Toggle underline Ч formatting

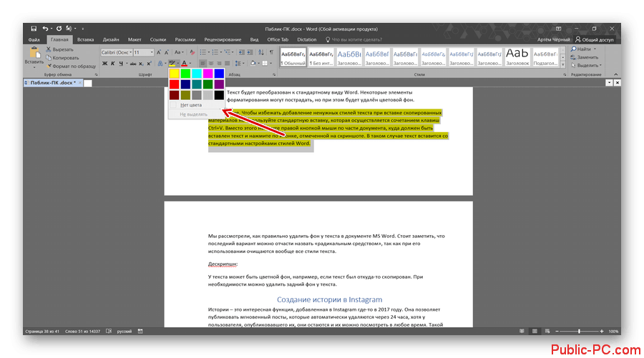(x=121, y=64)
